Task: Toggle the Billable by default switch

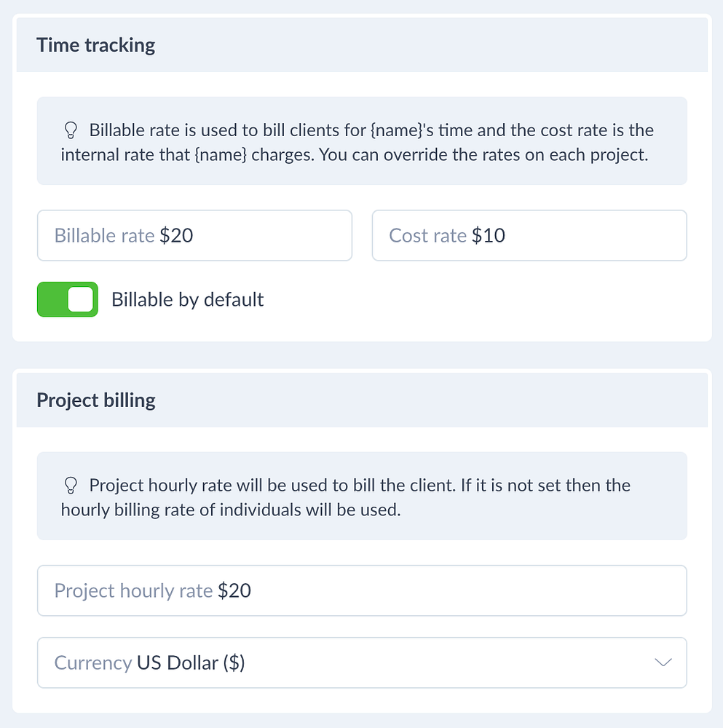Action: [68, 300]
